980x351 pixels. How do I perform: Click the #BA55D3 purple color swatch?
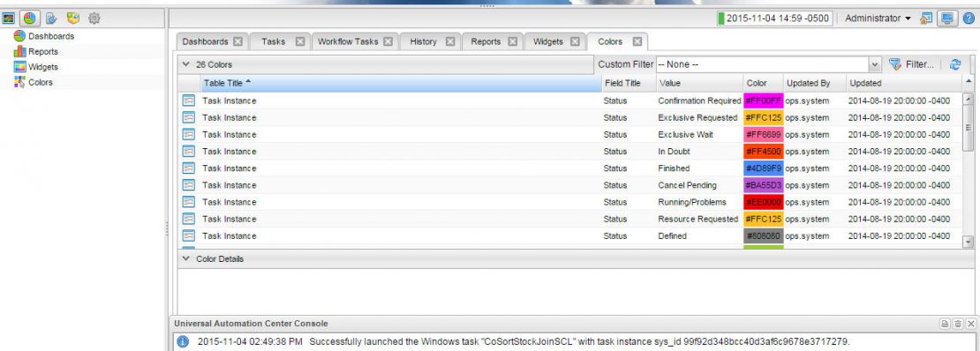(x=763, y=185)
